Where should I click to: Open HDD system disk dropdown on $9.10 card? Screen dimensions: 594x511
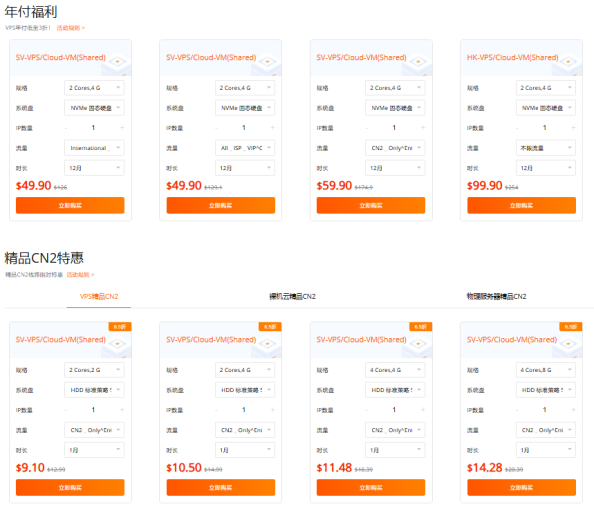pos(94,390)
